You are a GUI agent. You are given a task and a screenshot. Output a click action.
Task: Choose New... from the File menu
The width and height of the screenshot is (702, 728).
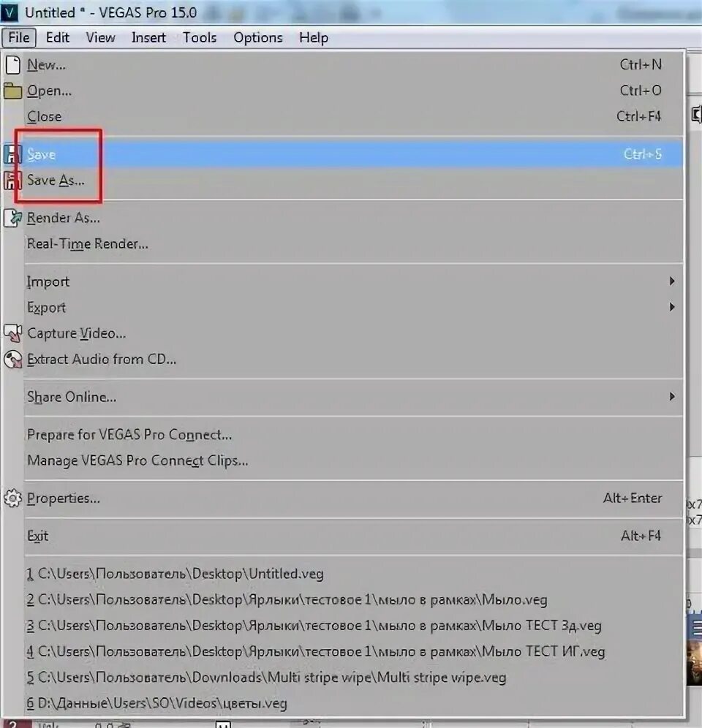click(344, 64)
